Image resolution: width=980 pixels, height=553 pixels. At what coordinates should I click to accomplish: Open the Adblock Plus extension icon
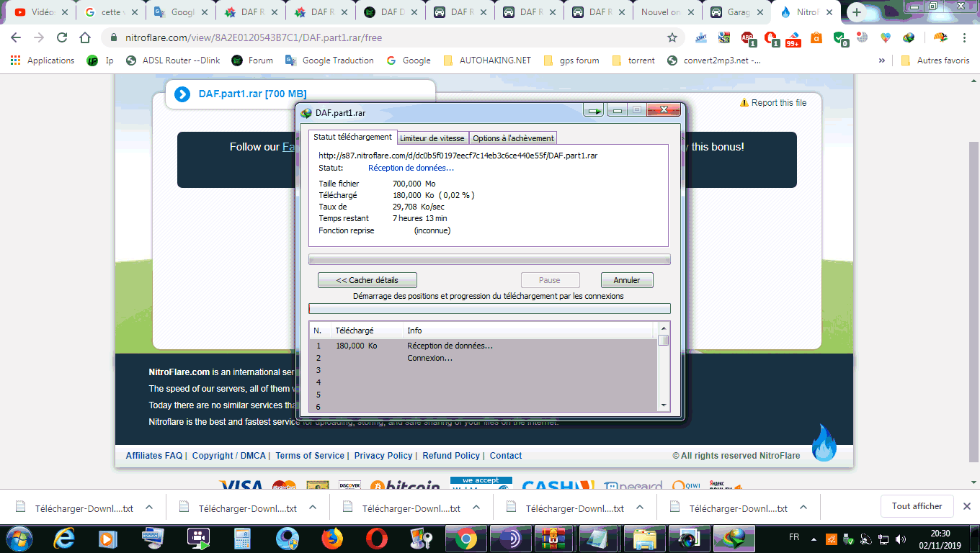[749, 38]
